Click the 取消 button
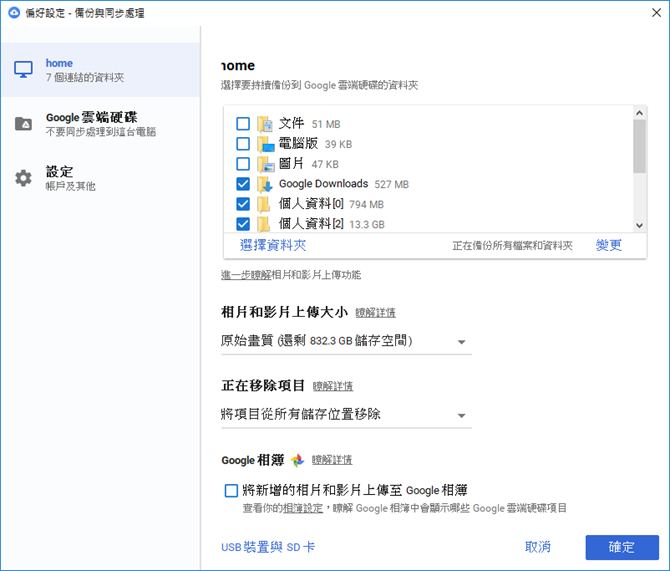670x571 pixels. (538, 547)
